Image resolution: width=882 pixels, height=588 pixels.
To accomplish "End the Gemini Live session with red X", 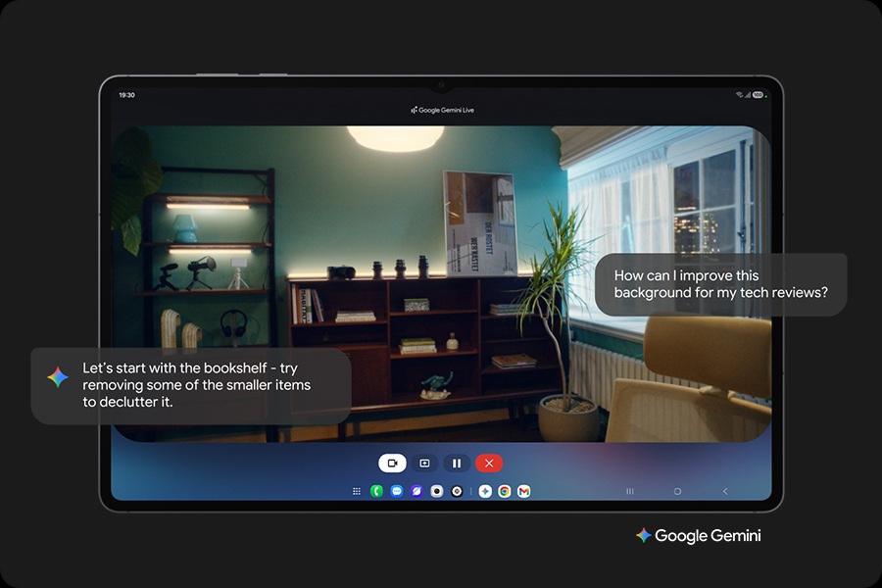I will [489, 464].
